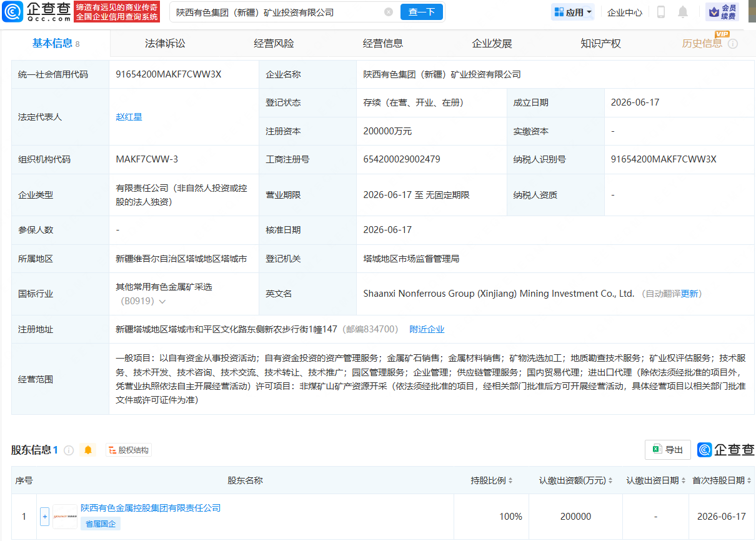Select region 新疆维吾尔自治区塔城地区塔城市 text

point(181,259)
